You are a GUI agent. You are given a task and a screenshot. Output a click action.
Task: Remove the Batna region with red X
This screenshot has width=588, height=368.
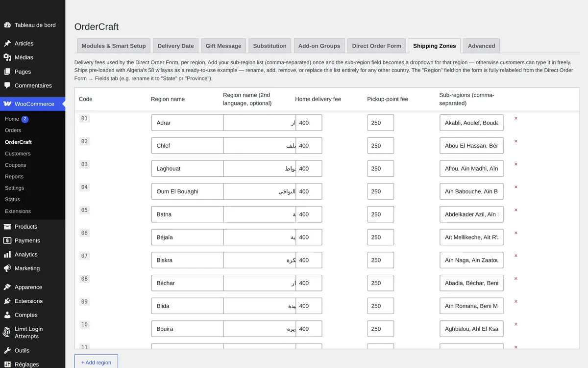516,210
